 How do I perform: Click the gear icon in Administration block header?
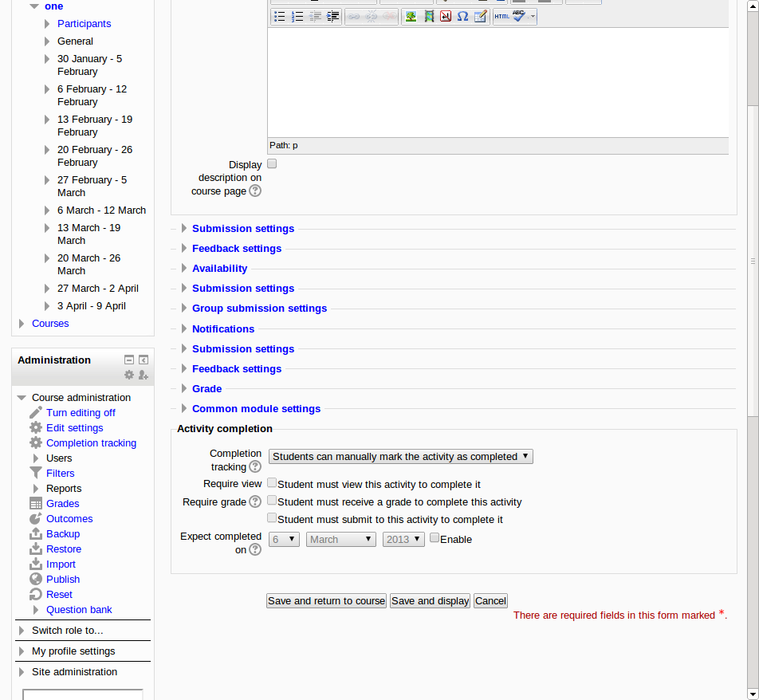pos(129,375)
